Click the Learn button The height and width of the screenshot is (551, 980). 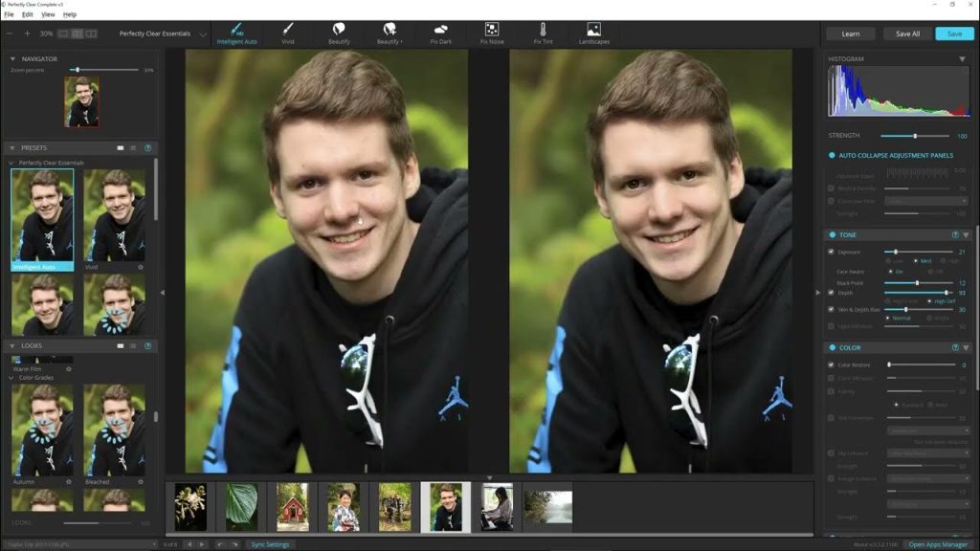coord(850,33)
